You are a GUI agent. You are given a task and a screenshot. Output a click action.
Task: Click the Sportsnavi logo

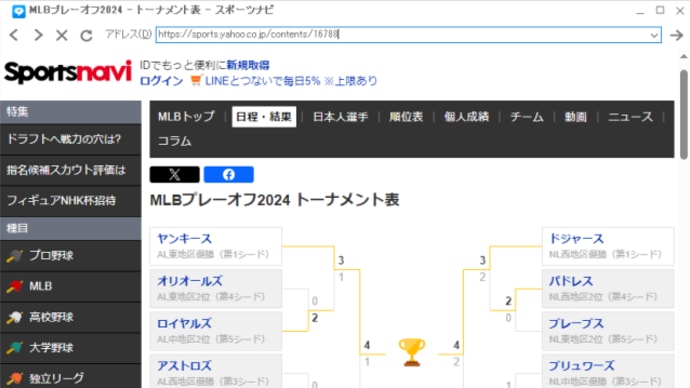pos(68,72)
